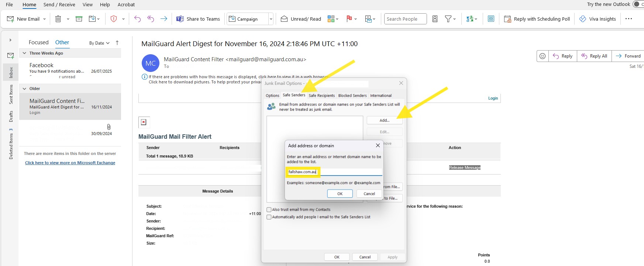Open the Delete dropdown arrow
Image resolution: width=644 pixels, height=266 pixels.
[68, 19]
